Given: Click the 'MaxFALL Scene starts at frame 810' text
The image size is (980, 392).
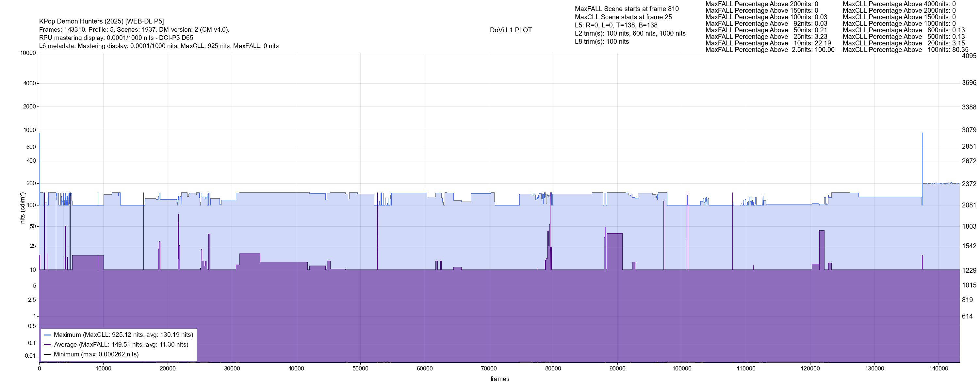Looking at the screenshot, I should point(627,9).
